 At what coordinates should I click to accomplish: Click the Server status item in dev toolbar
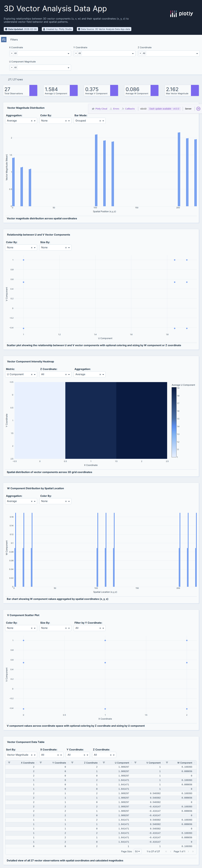[x=188, y=109]
